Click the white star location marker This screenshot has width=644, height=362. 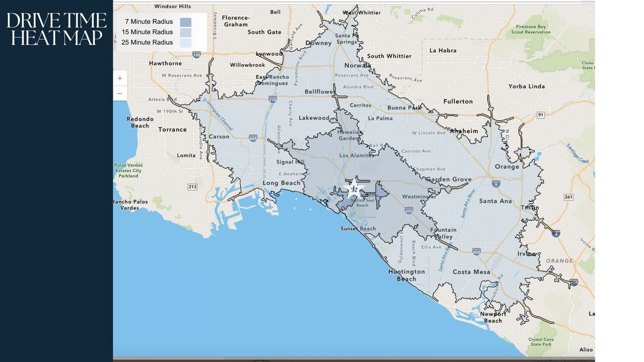pyautogui.click(x=354, y=190)
